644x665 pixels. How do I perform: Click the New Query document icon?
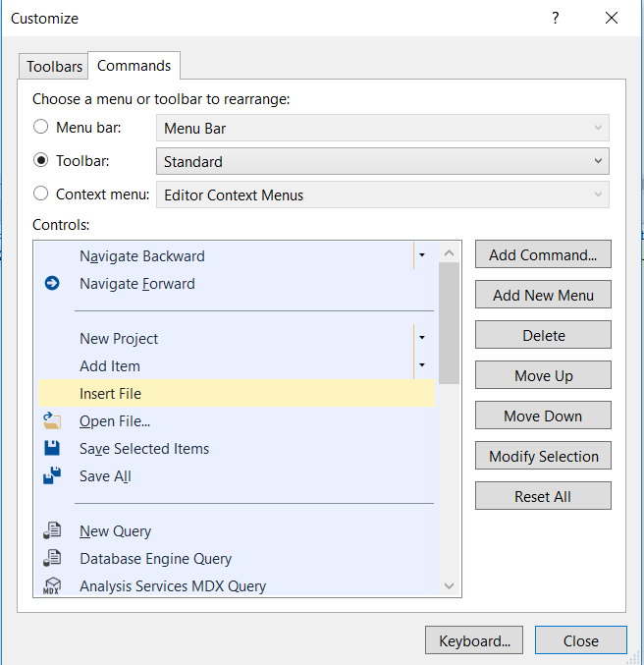52,531
